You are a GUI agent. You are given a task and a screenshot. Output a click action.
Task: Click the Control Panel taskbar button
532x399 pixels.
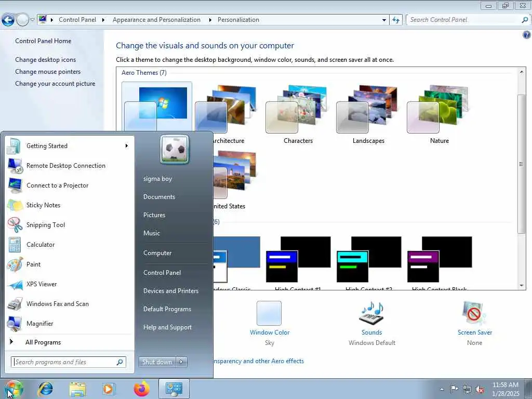[x=174, y=389]
